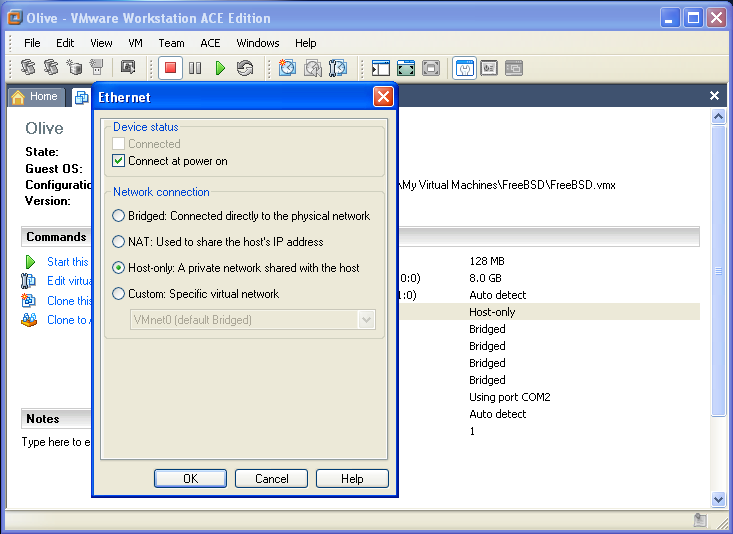Image resolution: width=733 pixels, height=534 pixels.
Task: Open the VMnet0 (default Bridged) dropdown
Action: [252, 320]
